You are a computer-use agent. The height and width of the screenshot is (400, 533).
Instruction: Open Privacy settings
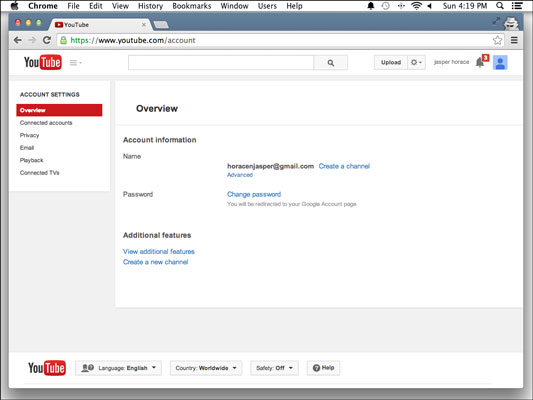pyautogui.click(x=29, y=135)
